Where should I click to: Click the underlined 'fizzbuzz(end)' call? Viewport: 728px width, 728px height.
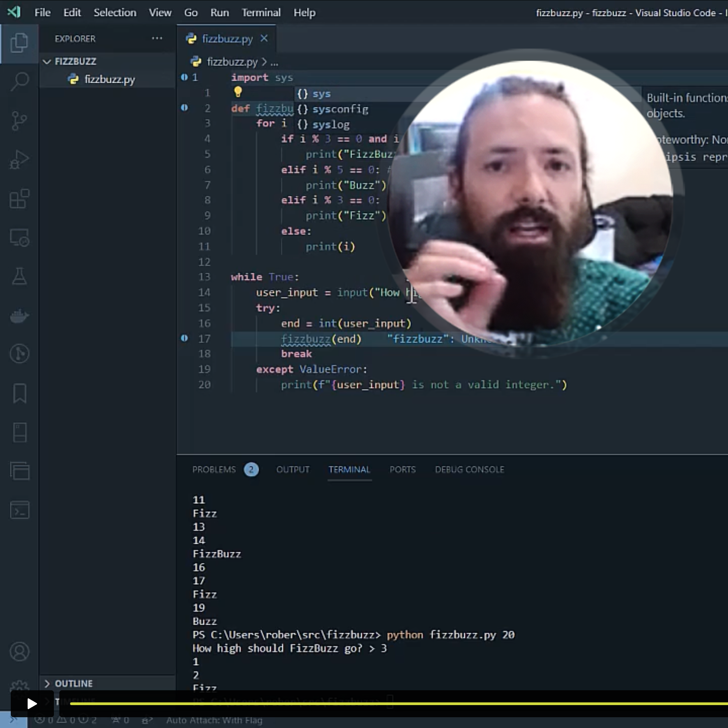(x=321, y=339)
